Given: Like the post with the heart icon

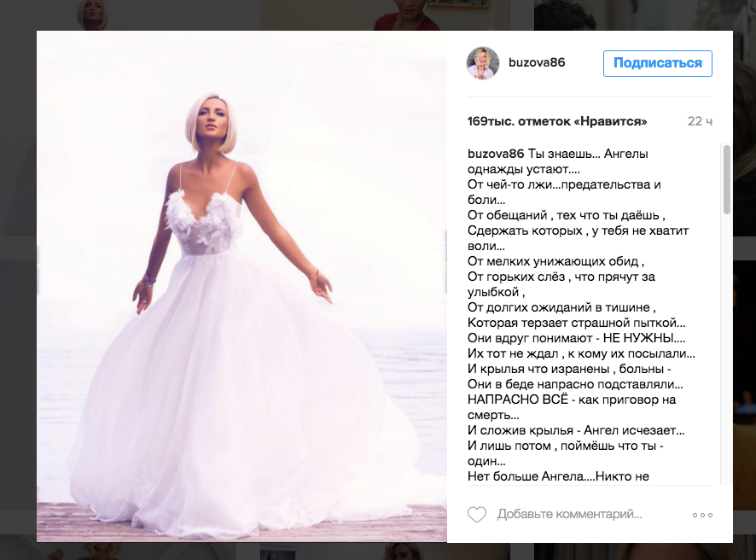Looking at the screenshot, I should click(477, 515).
